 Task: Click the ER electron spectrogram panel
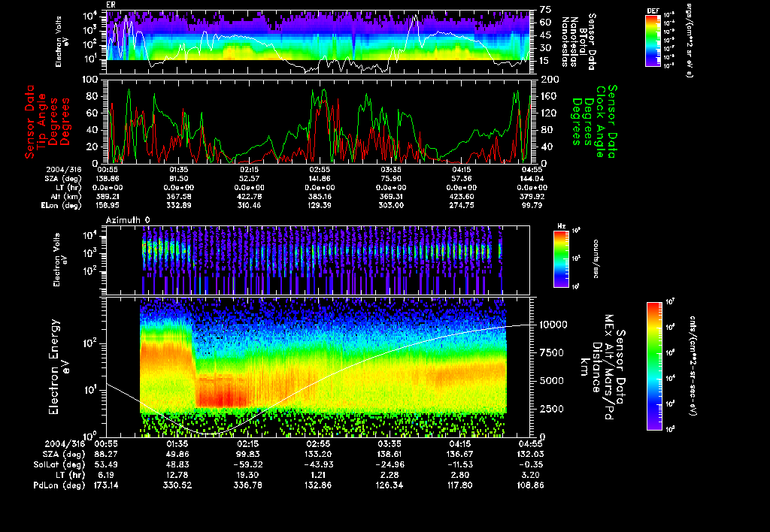(x=318, y=42)
